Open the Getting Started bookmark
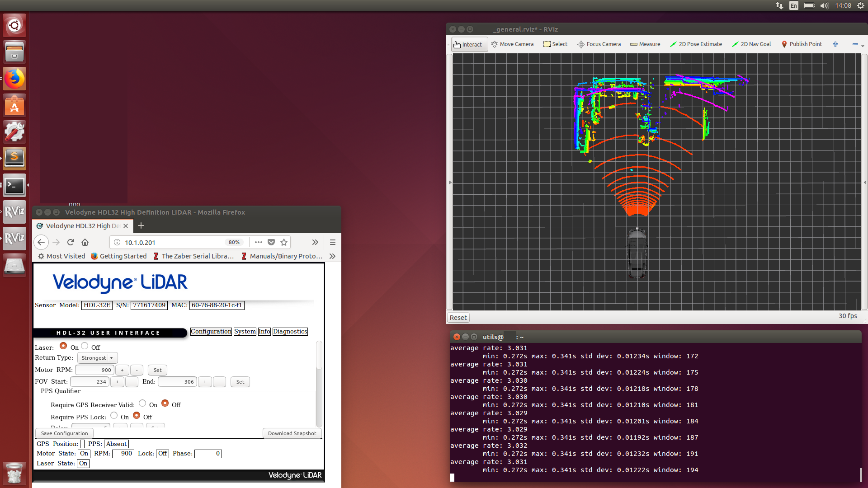868x488 pixels. (119, 256)
